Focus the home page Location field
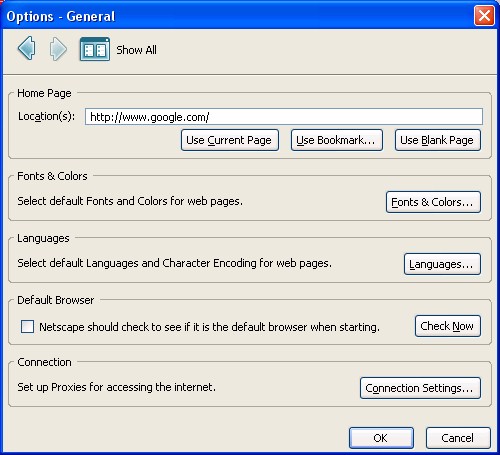Screen dimensions: 500x455 (x=284, y=117)
